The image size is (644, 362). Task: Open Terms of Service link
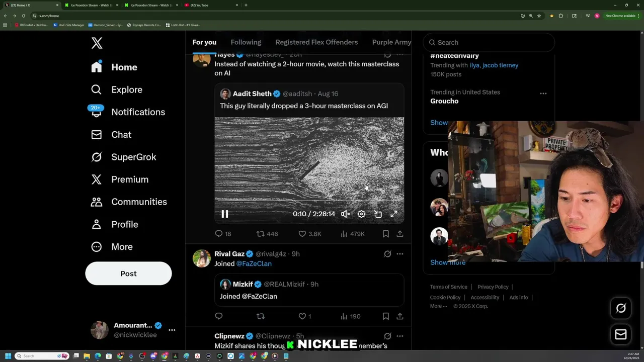tap(449, 287)
